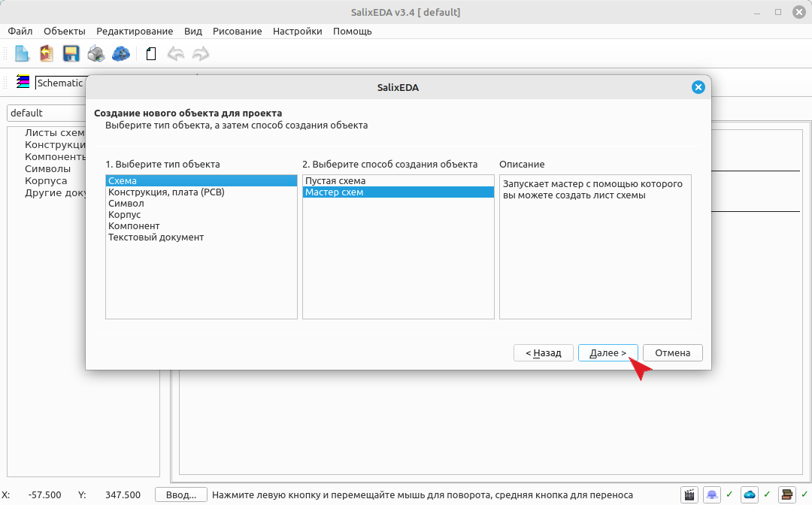
Task: Select Конструкция, плата (PCB) object type
Action: pos(201,192)
